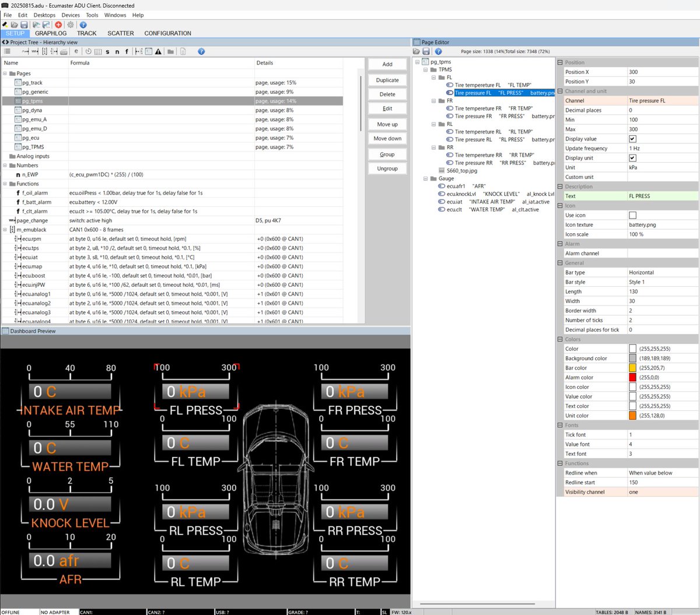Collapse the Pages node in Project Tree
This screenshot has height=615, width=700.
tap(5, 73)
